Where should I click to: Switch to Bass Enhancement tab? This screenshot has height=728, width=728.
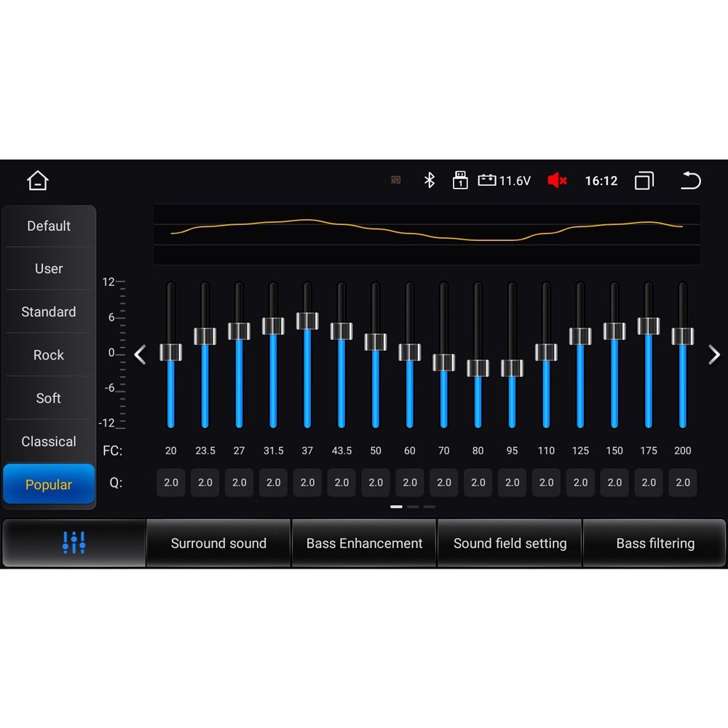(364, 543)
